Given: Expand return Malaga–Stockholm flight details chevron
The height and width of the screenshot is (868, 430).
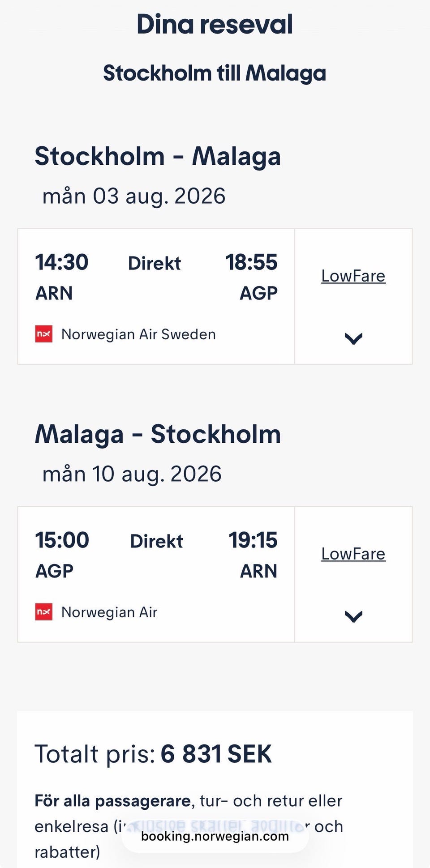Looking at the screenshot, I should pos(353,616).
